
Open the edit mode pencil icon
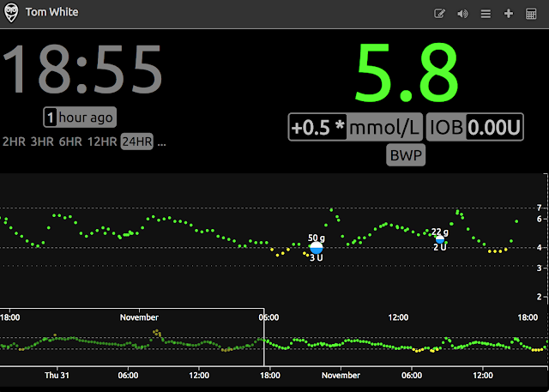click(x=439, y=14)
